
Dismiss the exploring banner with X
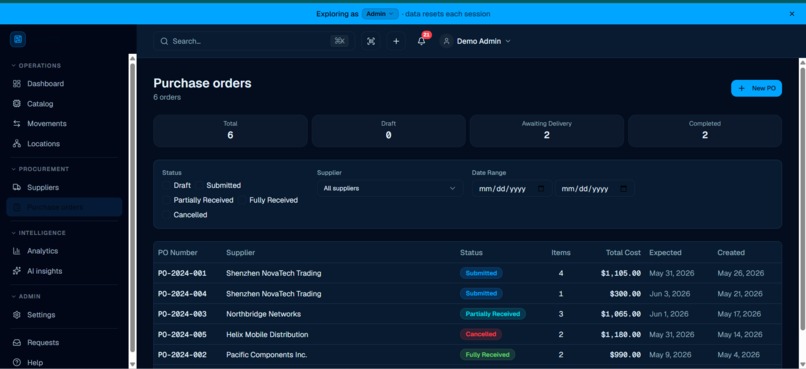click(x=792, y=14)
